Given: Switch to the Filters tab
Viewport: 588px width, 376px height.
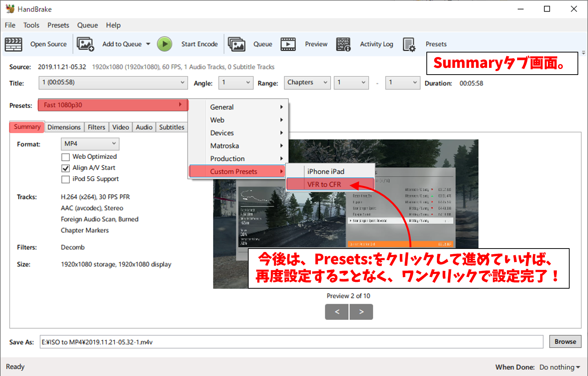Looking at the screenshot, I should (96, 127).
